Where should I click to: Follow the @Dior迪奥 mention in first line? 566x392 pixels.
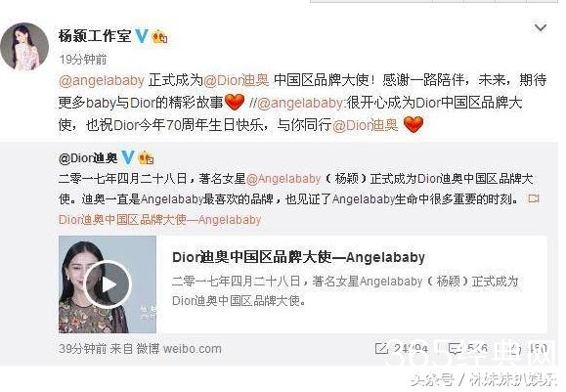coord(236,80)
